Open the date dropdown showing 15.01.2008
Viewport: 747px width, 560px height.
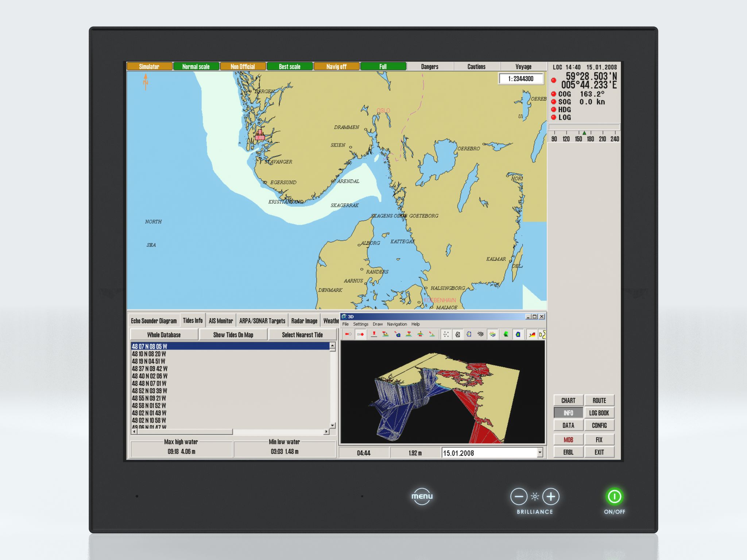point(540,453)
